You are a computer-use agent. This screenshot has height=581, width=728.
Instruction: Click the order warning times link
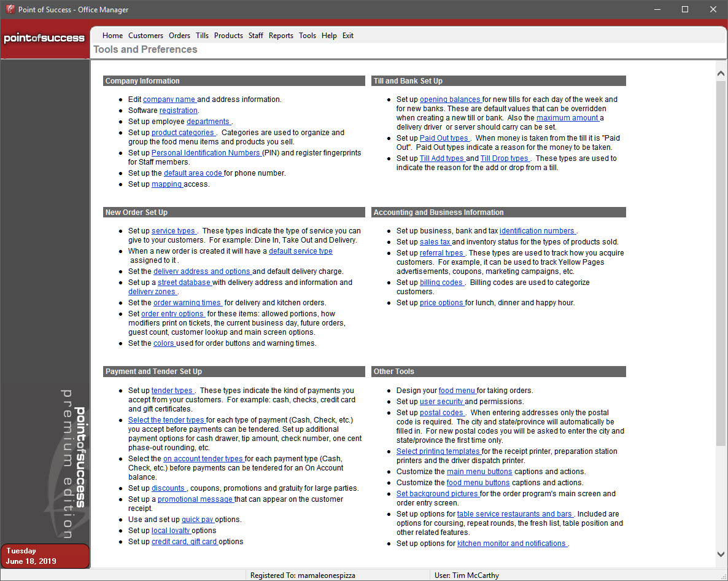click(x=188, y=303)
